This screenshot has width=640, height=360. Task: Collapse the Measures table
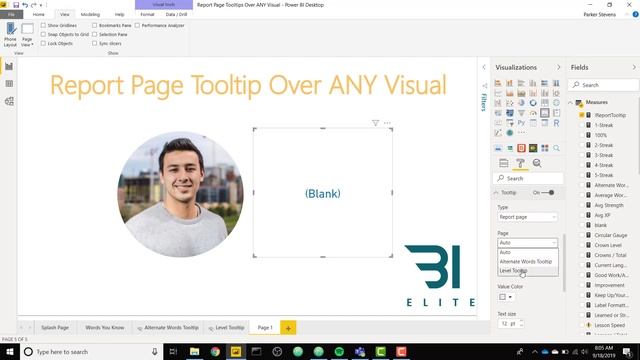(x=571, y=102)
